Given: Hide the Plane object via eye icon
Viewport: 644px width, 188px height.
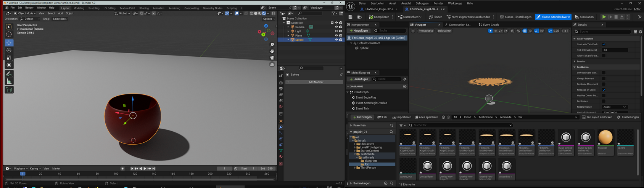Looking at the screenshot, I should (336, 35).
